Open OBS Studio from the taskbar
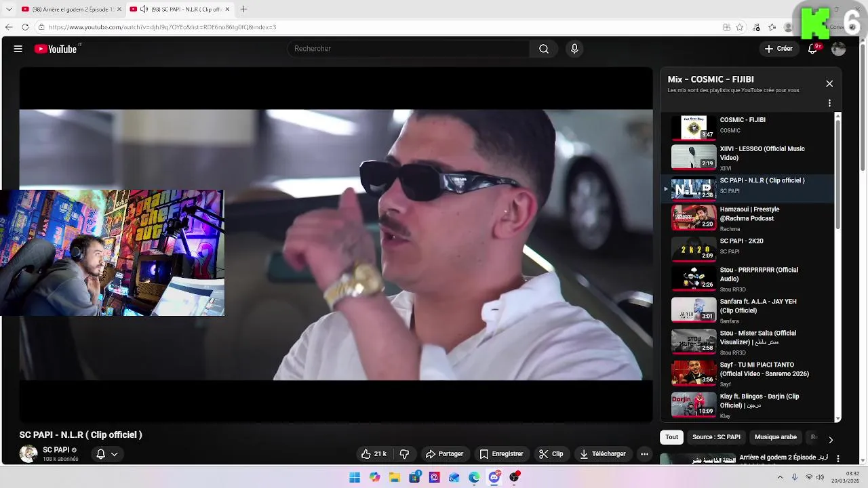This screenshot has height=488, width=868. click(x=514, y=477)
